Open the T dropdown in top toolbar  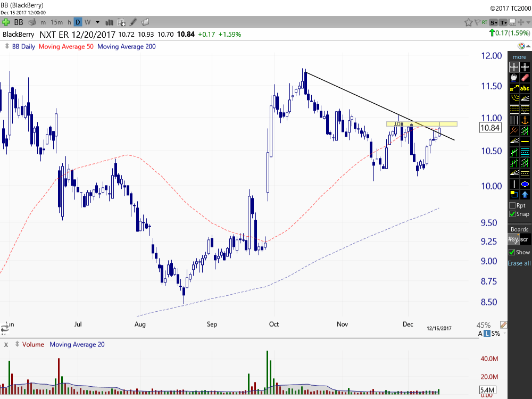click(503, 22)
